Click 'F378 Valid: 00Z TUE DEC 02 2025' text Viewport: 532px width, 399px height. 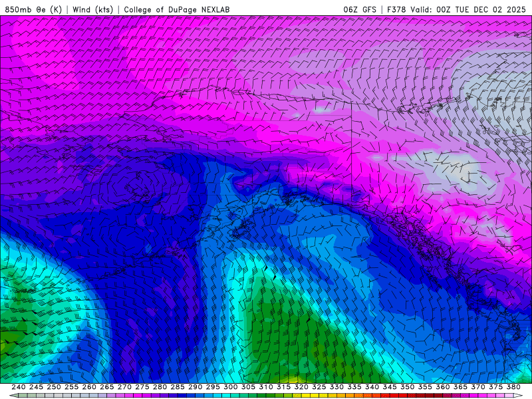point(456,9)
